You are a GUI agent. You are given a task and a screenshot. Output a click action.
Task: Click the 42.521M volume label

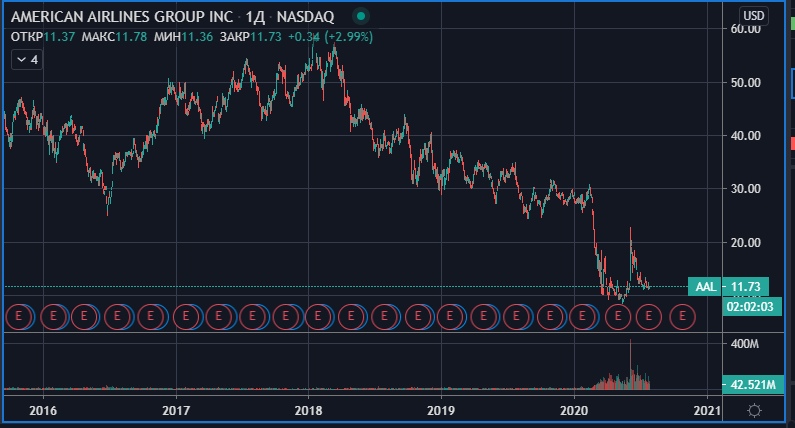[753, 385]
